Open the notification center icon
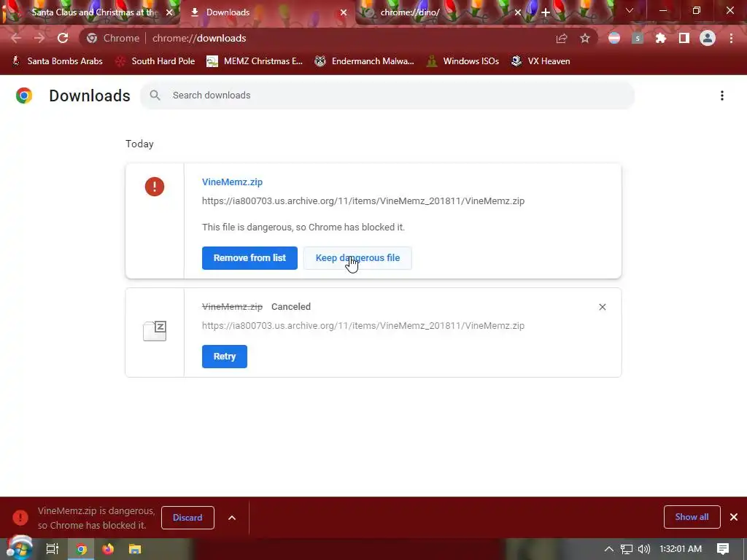Screen dimensions: 747x560 coord(723,549)
